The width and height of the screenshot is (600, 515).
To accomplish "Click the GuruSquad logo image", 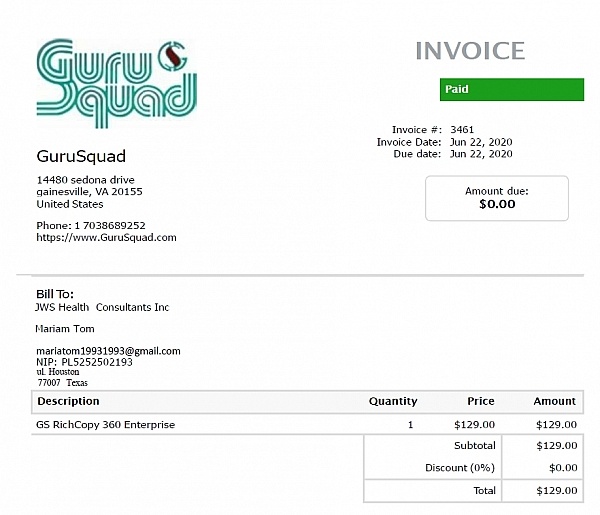I will pyautogui.click(x=115, y=77).
